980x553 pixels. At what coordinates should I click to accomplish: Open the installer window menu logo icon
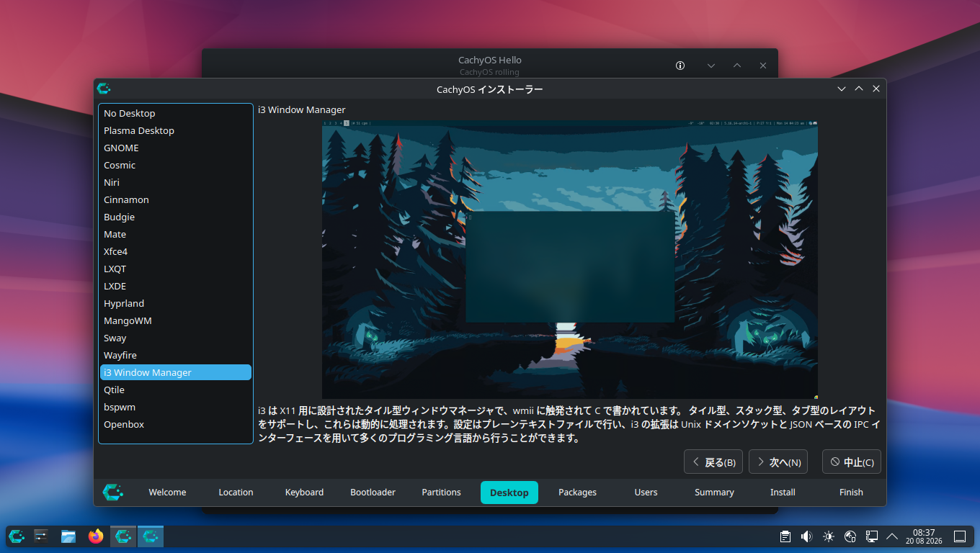point(104,89)
